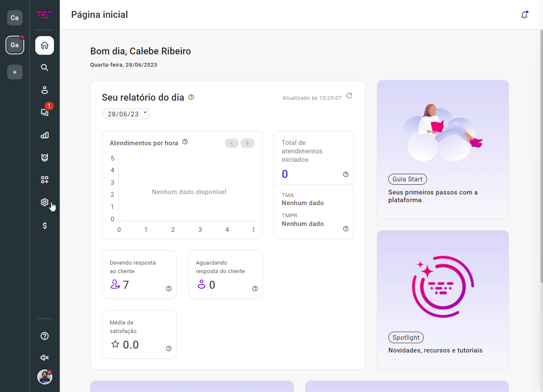
Task: Click the TMA Nenhum dado entry
Action: (303, 199)
